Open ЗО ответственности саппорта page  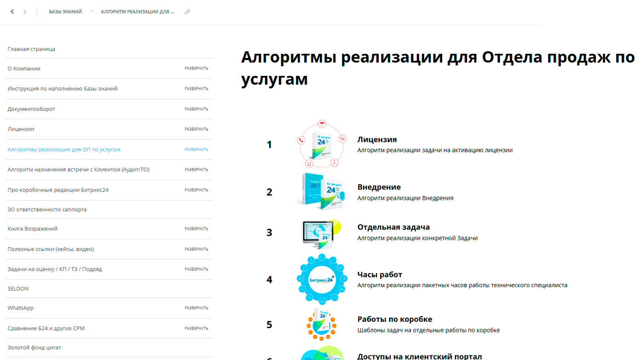click(x=47, y=209)
